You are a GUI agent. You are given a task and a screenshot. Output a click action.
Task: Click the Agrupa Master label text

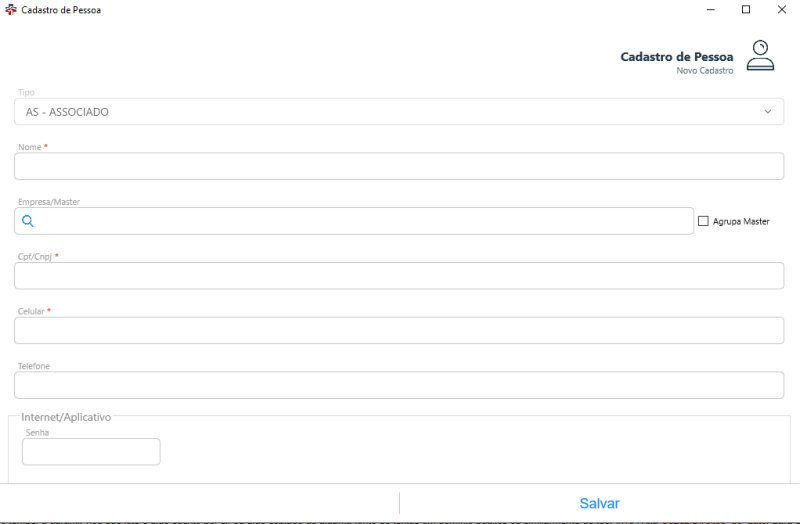click(x=741, y=221)
